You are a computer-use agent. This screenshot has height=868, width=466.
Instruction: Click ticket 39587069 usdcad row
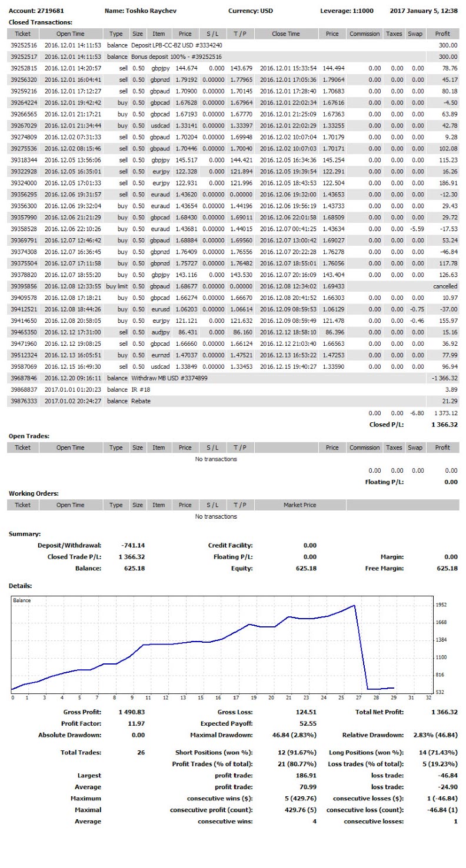point(234,366)
